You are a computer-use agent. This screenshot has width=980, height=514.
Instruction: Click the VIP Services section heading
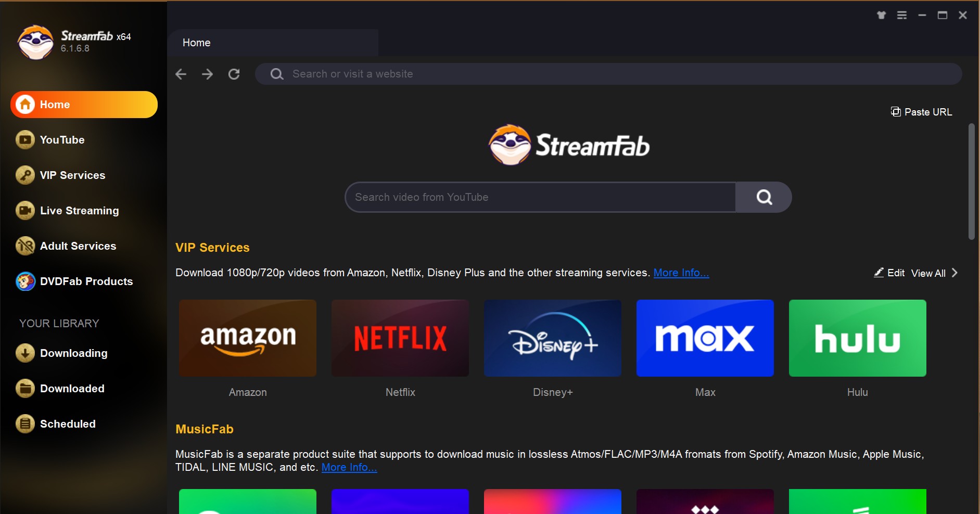(x=212, y=248)
